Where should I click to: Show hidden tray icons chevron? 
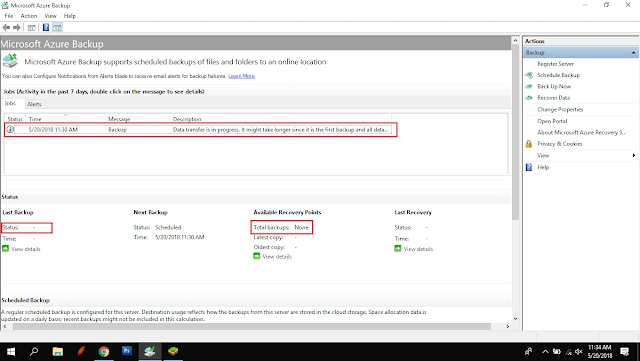(545, 352)
